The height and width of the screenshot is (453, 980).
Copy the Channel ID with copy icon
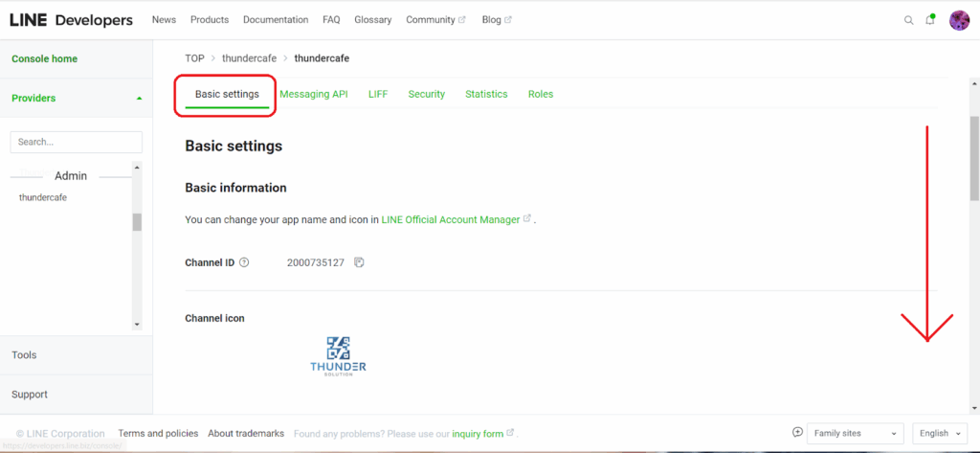coord(359,262)
